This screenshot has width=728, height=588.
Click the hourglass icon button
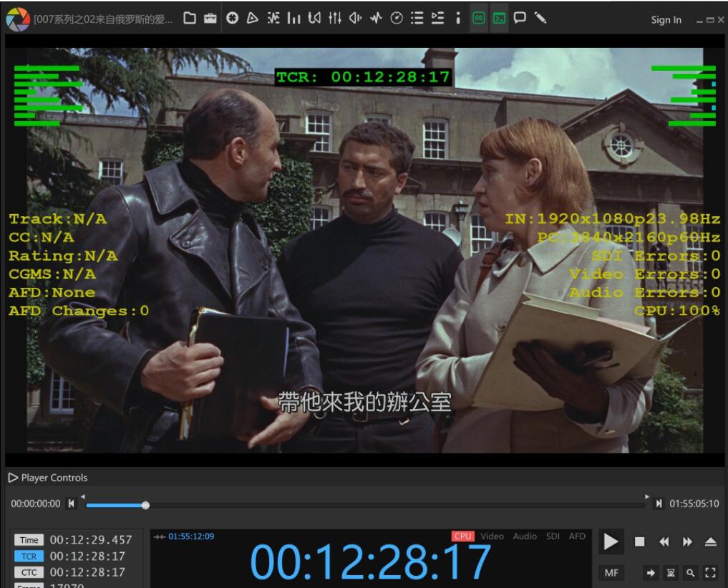click(671, 573)
